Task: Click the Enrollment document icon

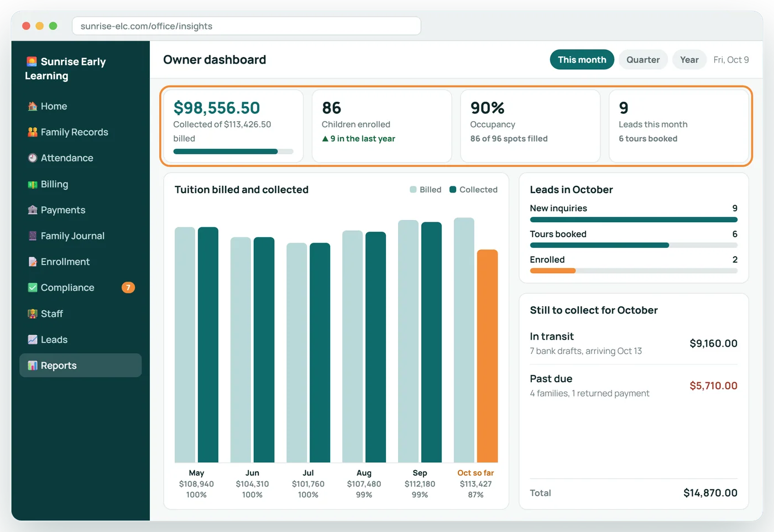Action: [33, 262]
